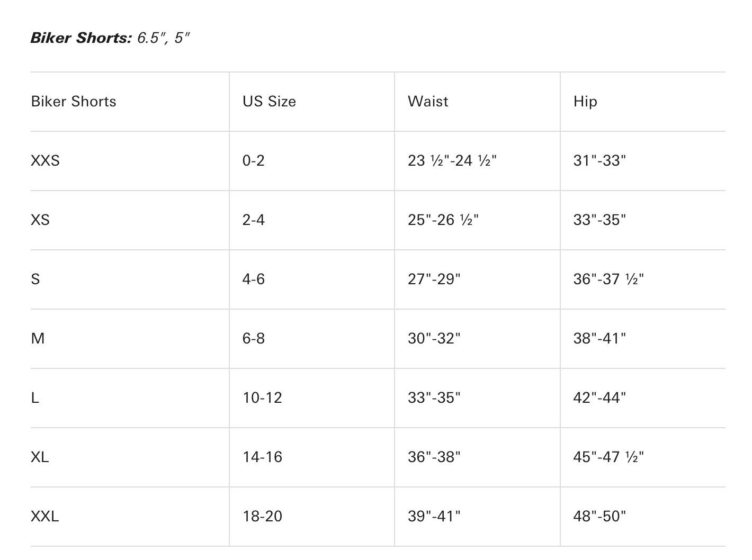Select the XXS size row label
Screen dimensions: 752x560
pyautogui.click(x=46, y=161)
